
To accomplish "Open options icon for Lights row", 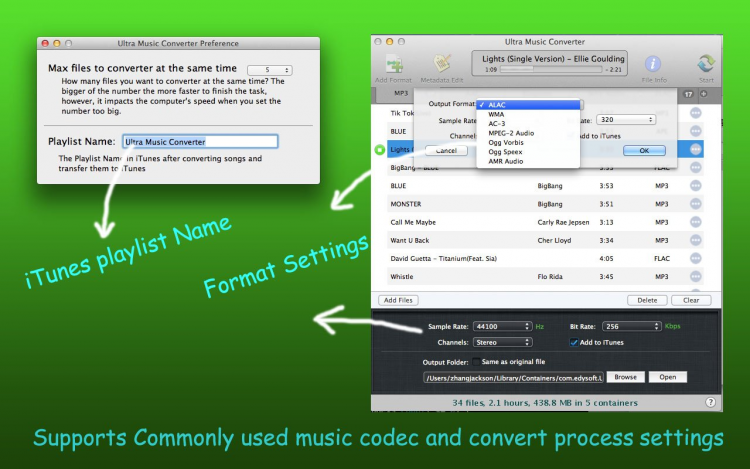I will 695,150.
